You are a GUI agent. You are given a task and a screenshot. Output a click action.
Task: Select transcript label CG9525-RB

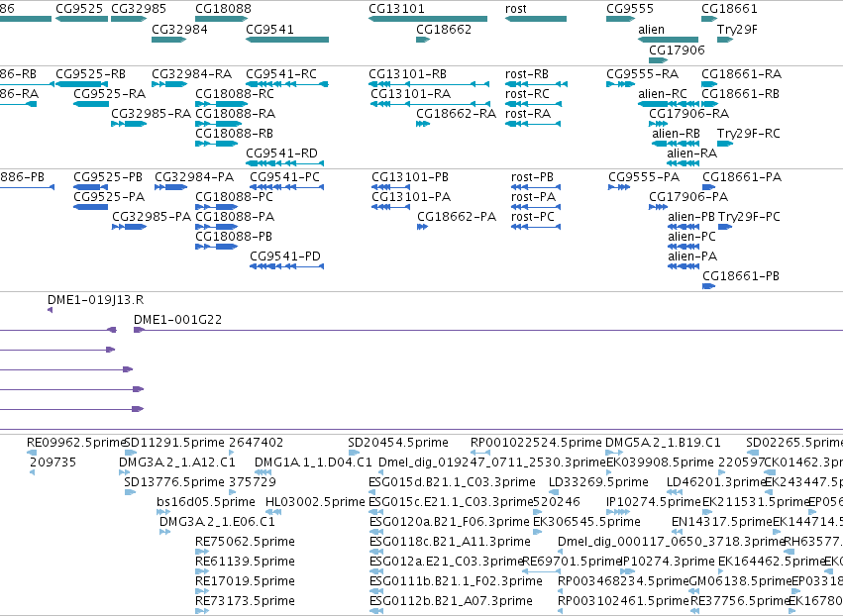coord(90,73)
